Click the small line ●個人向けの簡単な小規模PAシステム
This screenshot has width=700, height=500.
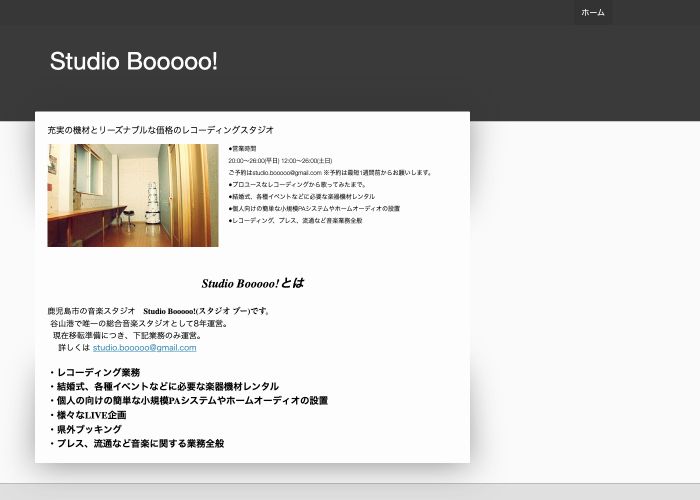coord(314,208)
